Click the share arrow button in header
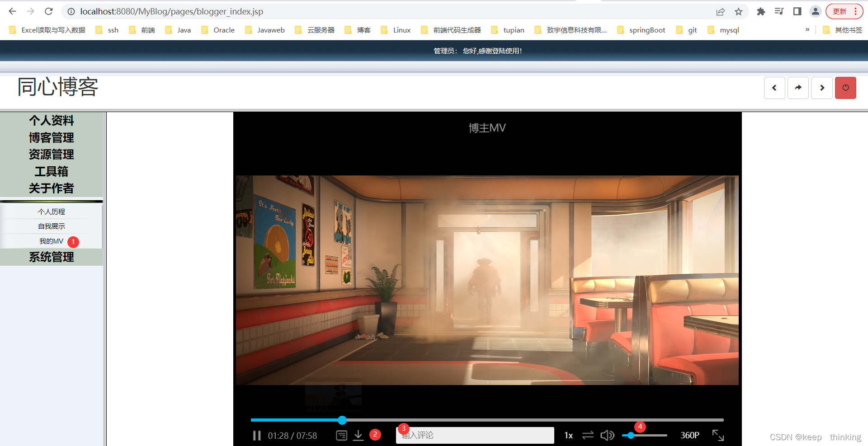Screen dimensions: 868x446 (798, 88)
